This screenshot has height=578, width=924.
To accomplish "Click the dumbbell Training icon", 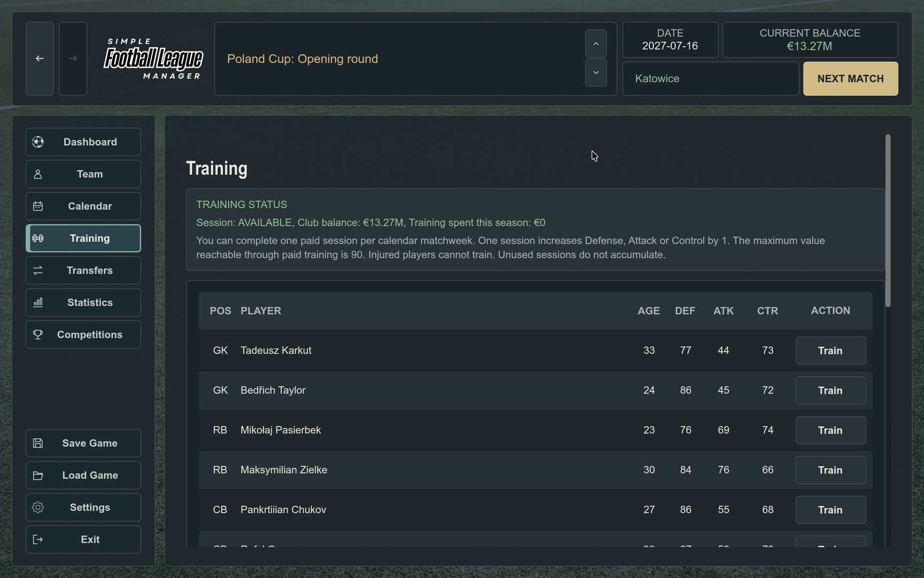I will [x=38, y=238].
